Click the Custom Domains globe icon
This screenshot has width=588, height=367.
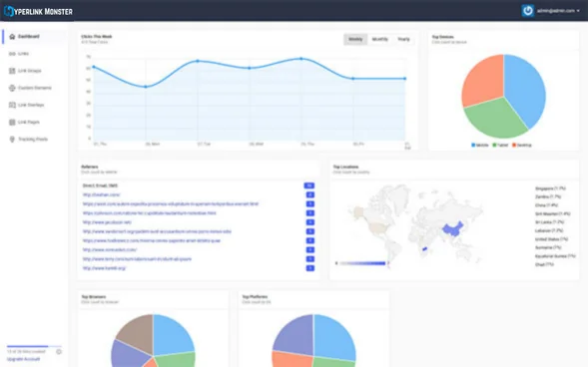click(x=12, y=88)
